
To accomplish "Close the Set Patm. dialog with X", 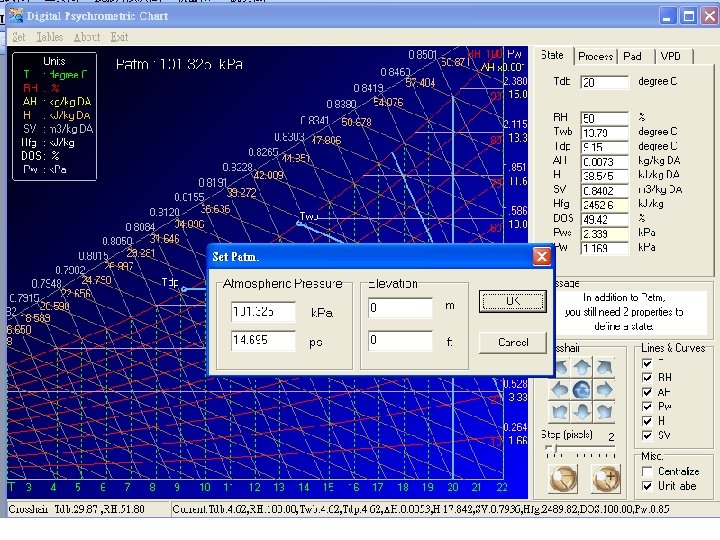I will tap(541, 257).
